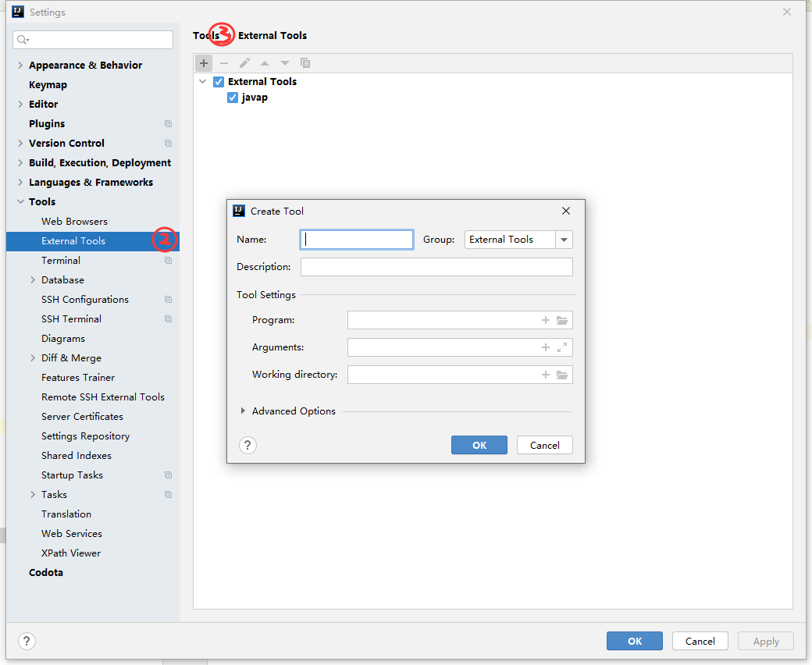Uncheck the External Tools group checkbox
The height and width of the screenshot is (665, 812).
tap(219, 82)
